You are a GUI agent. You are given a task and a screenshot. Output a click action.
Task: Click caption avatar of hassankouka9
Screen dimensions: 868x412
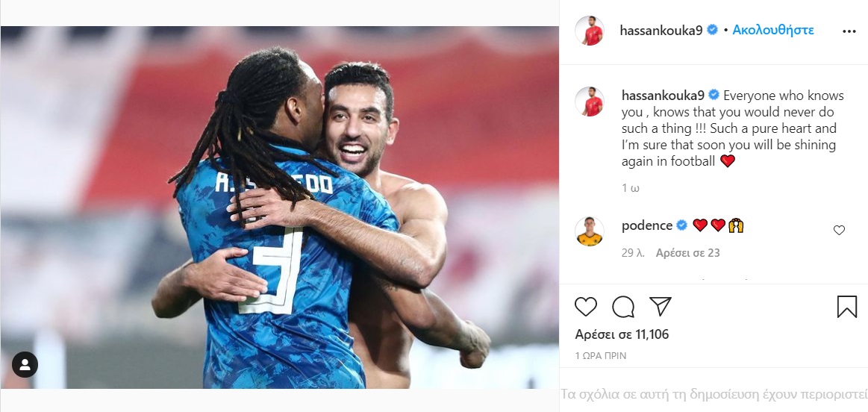[x=589, y=102]
